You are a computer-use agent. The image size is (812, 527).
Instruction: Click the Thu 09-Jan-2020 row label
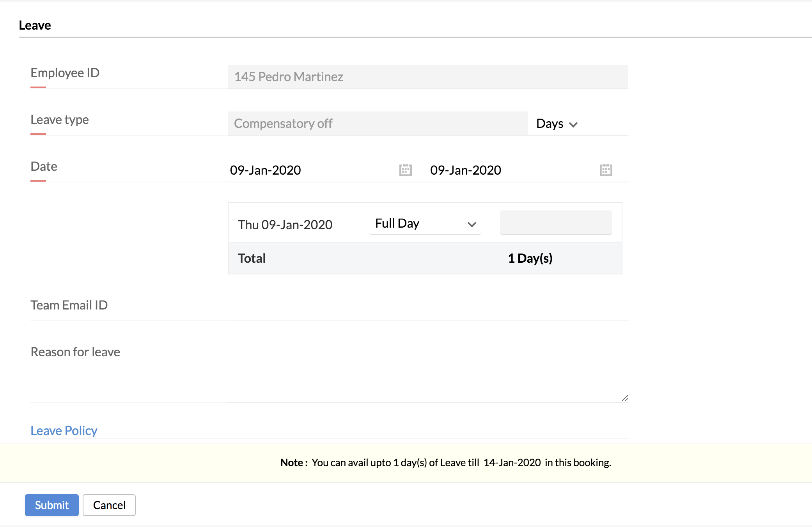pyautogui.click(x=285, y=225)
